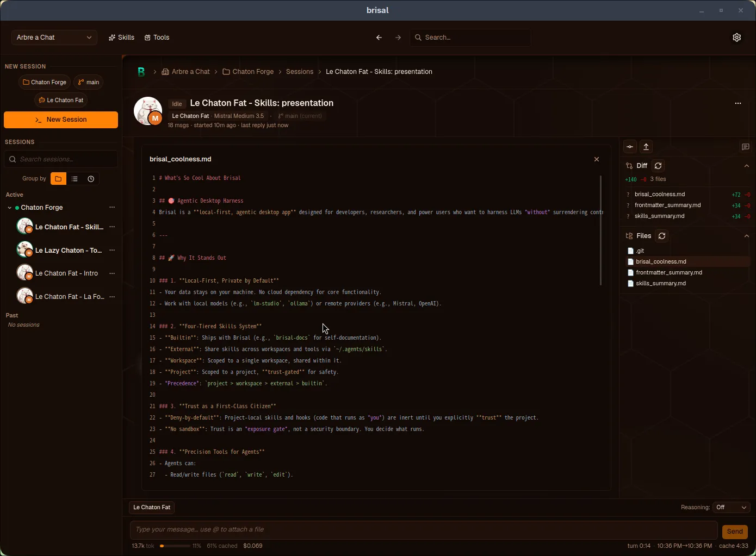This screenshot has width=756, height=556.
Task: Select the main branch chip
Action: pos(89,82)
